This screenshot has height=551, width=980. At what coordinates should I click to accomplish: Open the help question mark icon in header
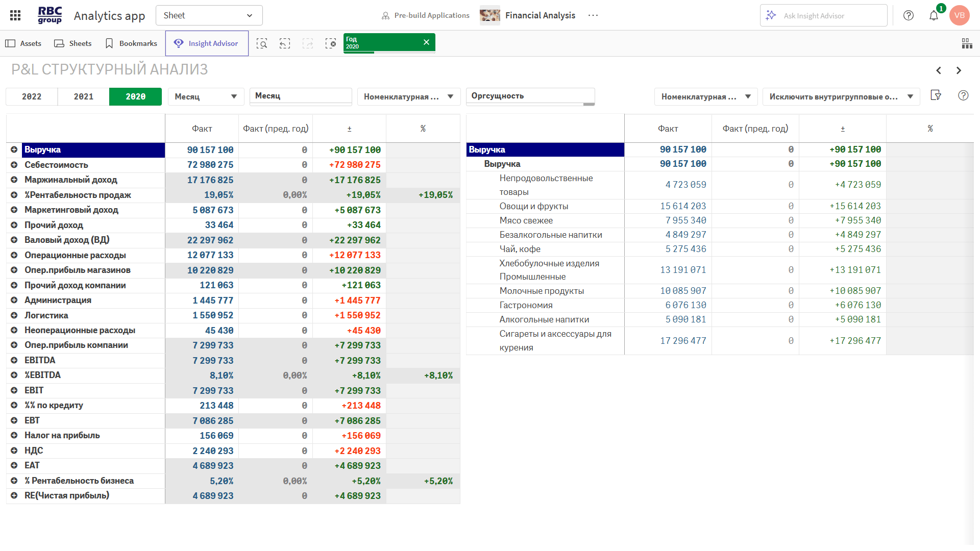(909, 15)
